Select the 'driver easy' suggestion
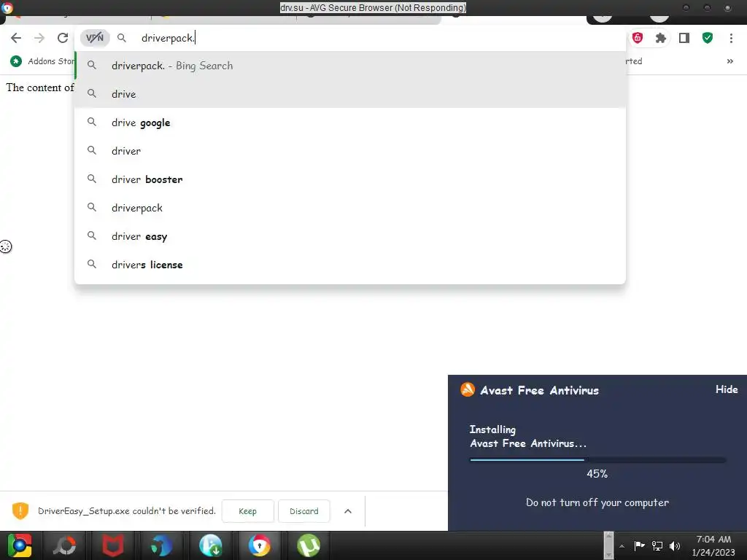This screenshot has width=747, height=560. [x=350, y=236]
